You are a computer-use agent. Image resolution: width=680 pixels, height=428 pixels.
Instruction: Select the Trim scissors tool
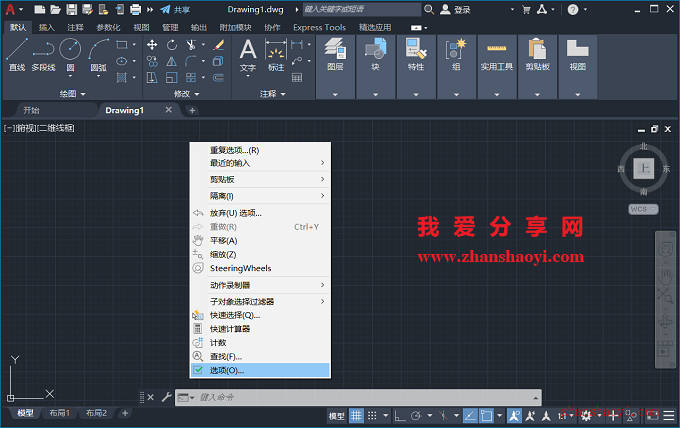pos(191,45)
